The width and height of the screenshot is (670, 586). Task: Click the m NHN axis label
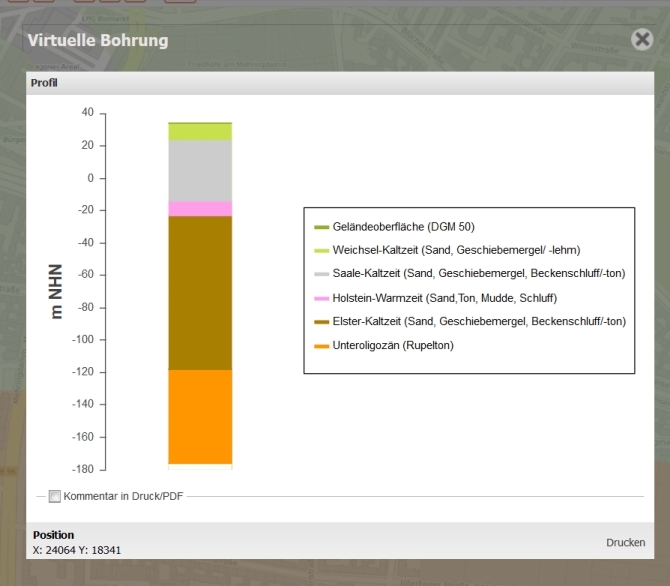[56, 292]
